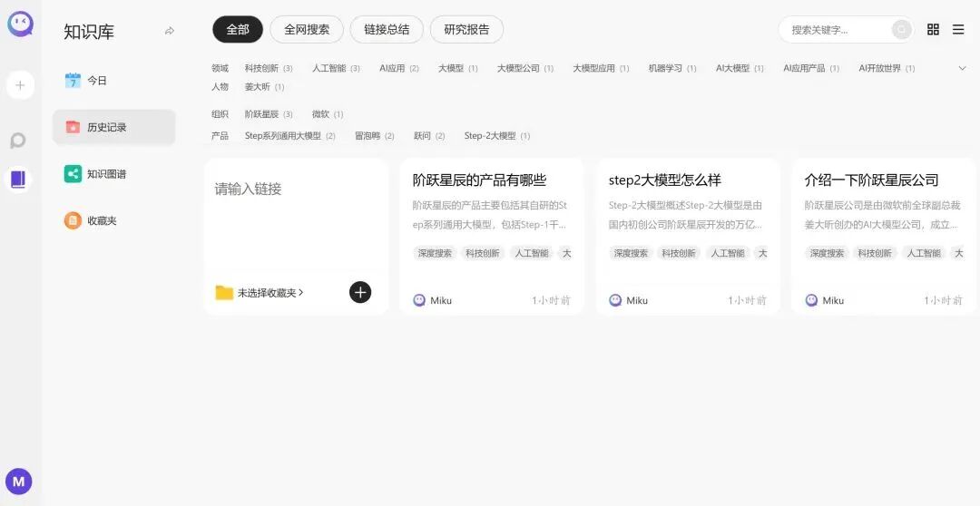Filter by AI大模型 (1) tag
Screen dimensions: 980x506
click(740, 68)
